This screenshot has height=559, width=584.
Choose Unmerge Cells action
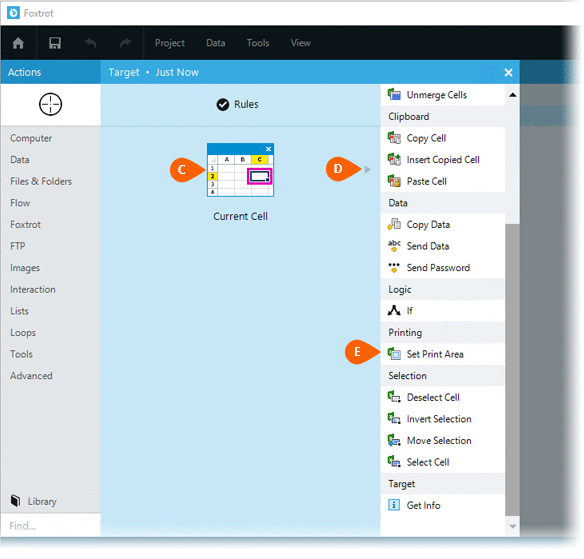(442, 95)
